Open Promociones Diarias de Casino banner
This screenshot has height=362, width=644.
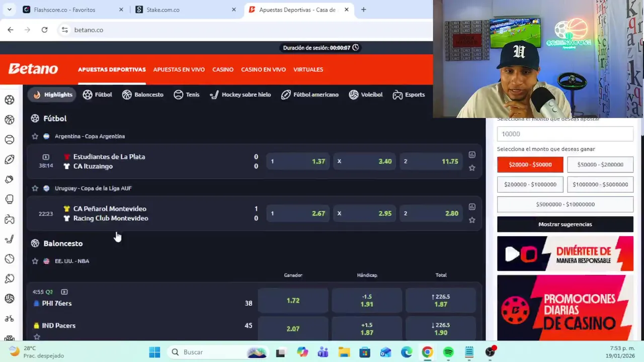pyautogui.click(x=565, y=308)
